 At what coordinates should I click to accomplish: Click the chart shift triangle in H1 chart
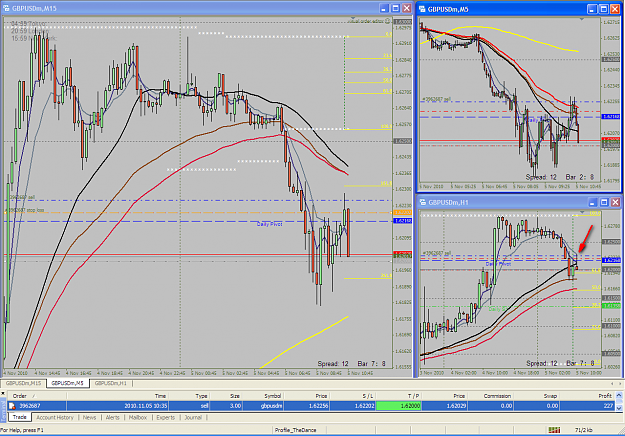coord(582,212)
